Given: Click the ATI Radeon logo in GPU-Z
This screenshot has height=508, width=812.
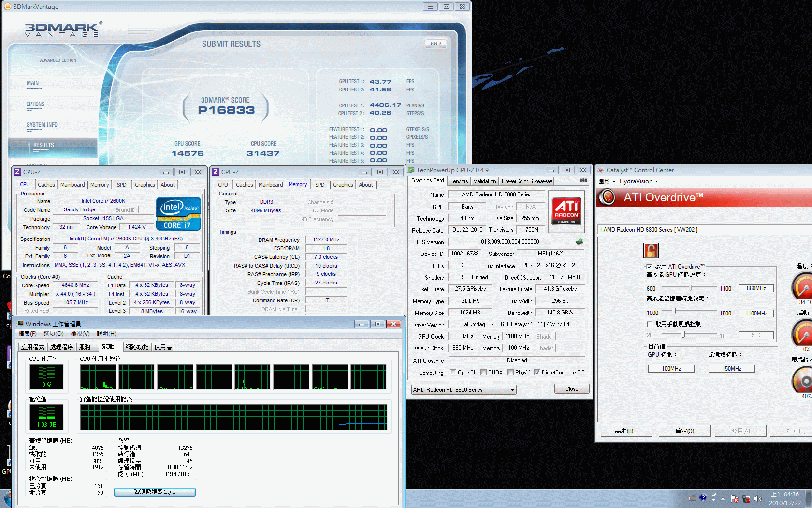Looking at the screenshot, I should 566,211.
